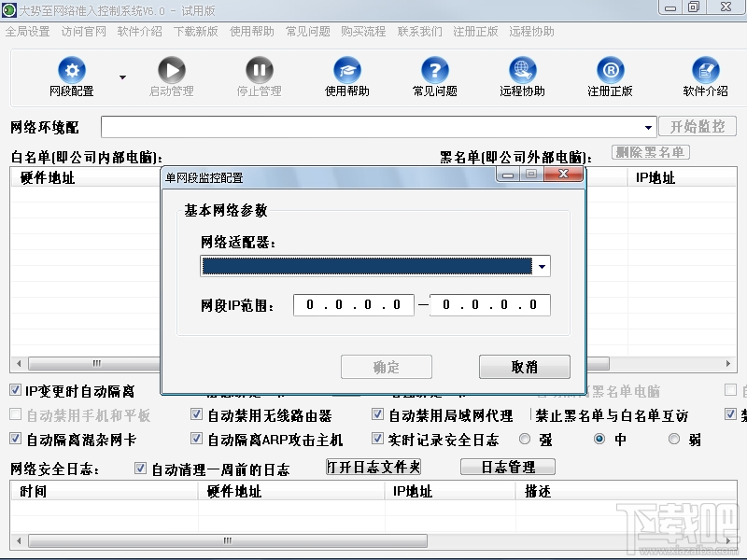The height and width of the screenshot is (560, 747).
Task: Enable 自动禁用无线路由器 option
Action: coord(195,415)
